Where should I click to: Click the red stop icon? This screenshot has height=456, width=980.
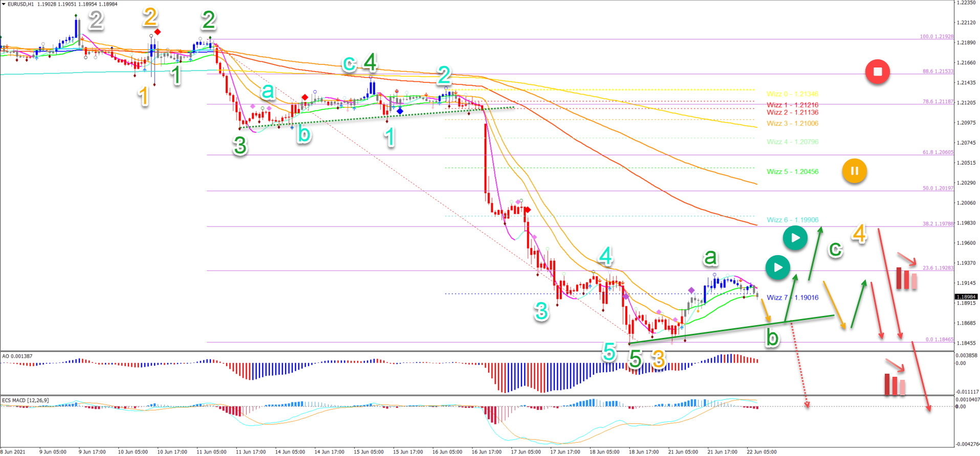coord(877,72)
